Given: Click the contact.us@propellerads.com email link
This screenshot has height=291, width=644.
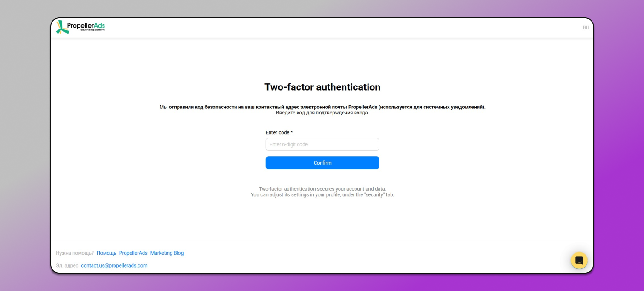Looking at the screenshot, I should 114,266.
